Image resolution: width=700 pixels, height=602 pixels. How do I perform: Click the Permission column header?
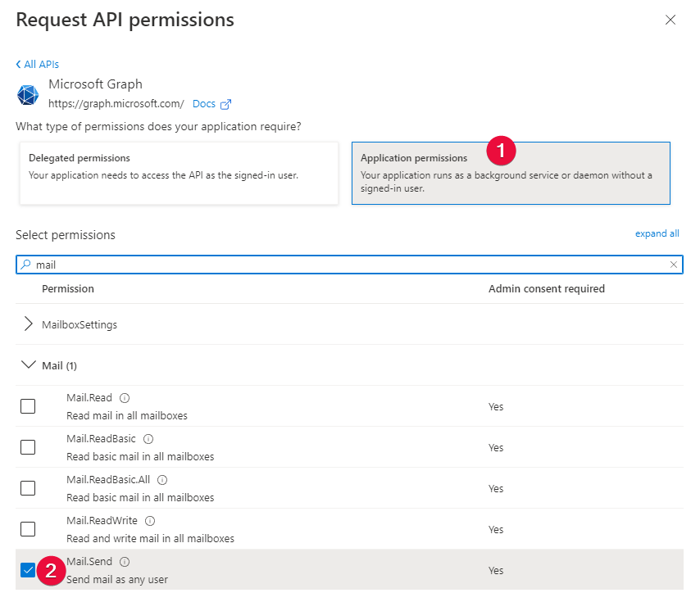[x=68, y=288]
